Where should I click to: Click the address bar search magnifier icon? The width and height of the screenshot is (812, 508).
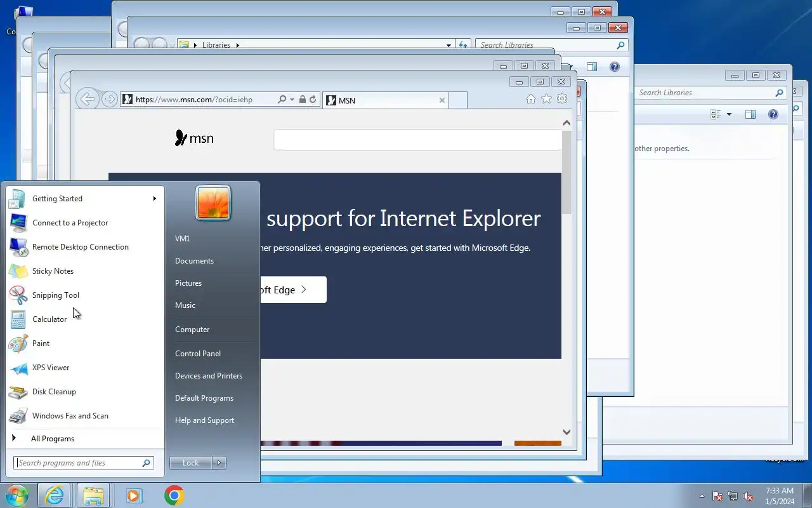[282, 100]
